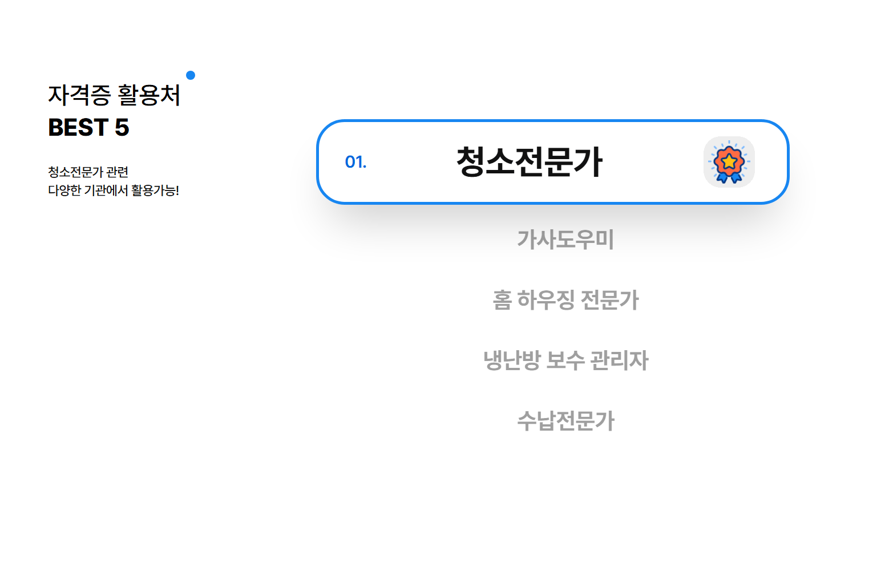Choose 냉난방 보수 관리자 from the list
Screen dimensions: 885x588
[x=565, y=360]
